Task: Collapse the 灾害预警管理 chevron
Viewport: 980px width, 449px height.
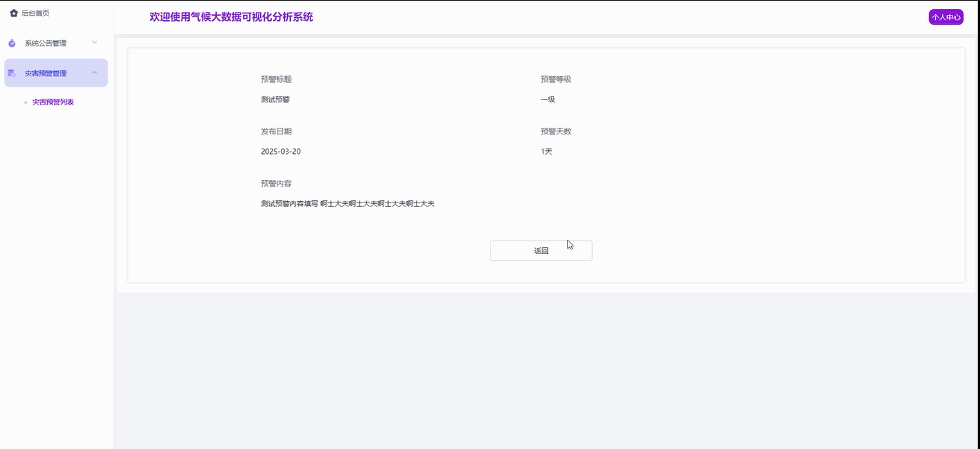Action: click(x=94, y=72)
